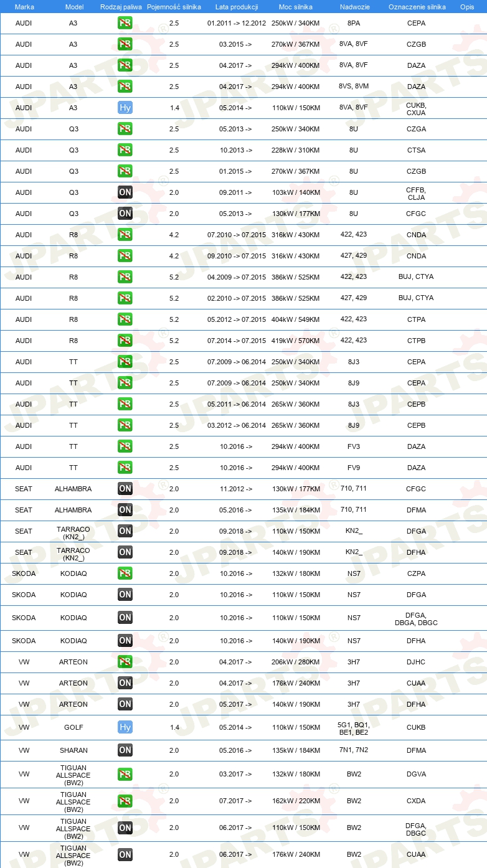Click the model name 'GOLF'
Screen dimensions: 487x868
(73, 727)
